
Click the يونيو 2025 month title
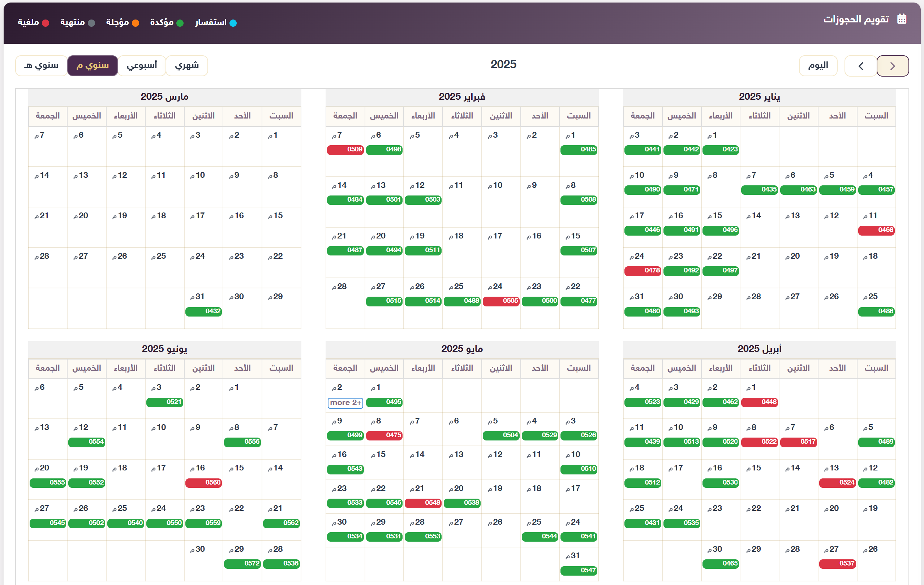(x=165, y=349)
